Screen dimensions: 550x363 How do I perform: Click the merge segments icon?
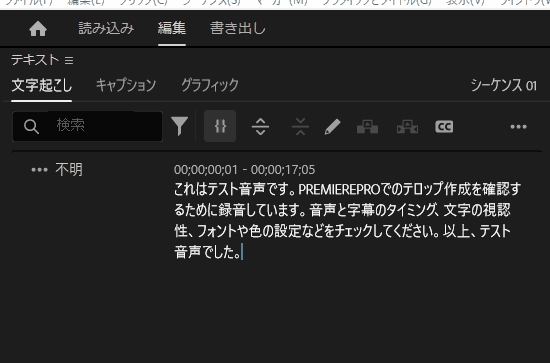[301, 126]
